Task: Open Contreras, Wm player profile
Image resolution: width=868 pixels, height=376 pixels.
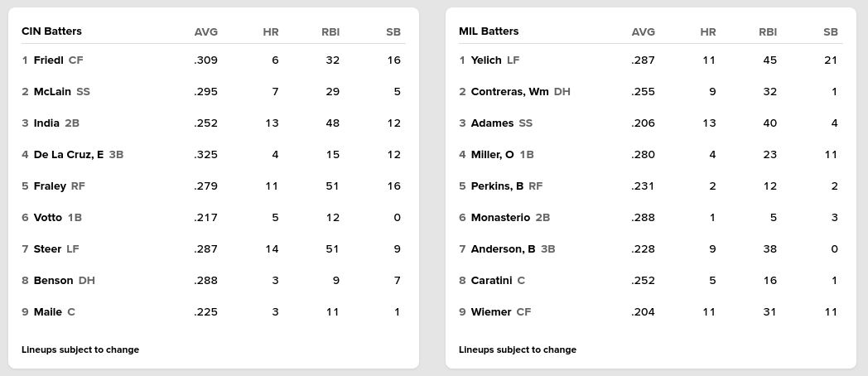Action: pos(509,92)
